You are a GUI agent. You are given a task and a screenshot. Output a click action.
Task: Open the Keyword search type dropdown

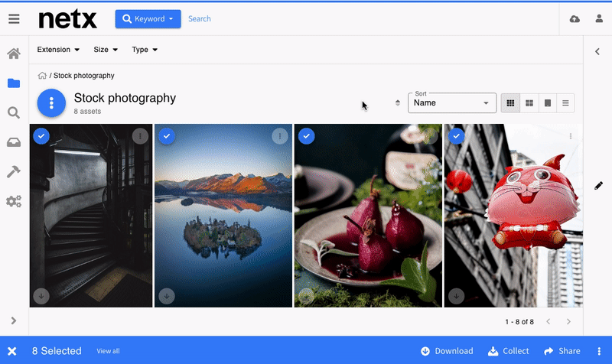(x=148, y=18)
